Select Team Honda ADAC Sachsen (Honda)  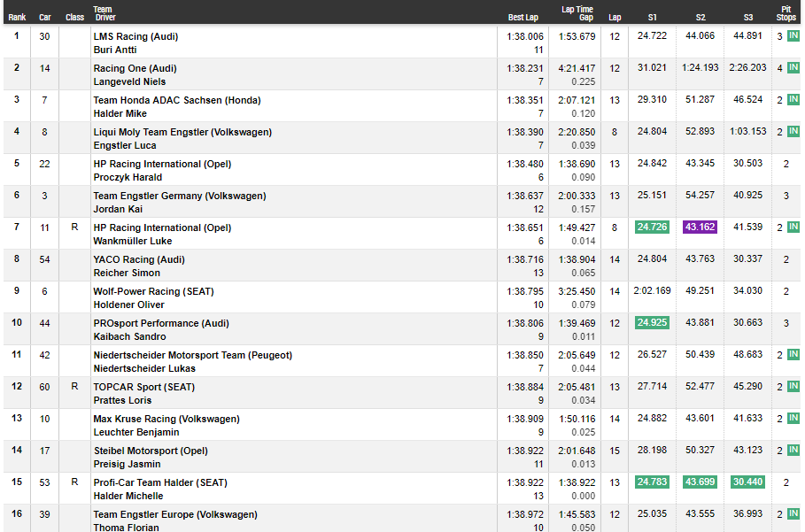(177, 100)
